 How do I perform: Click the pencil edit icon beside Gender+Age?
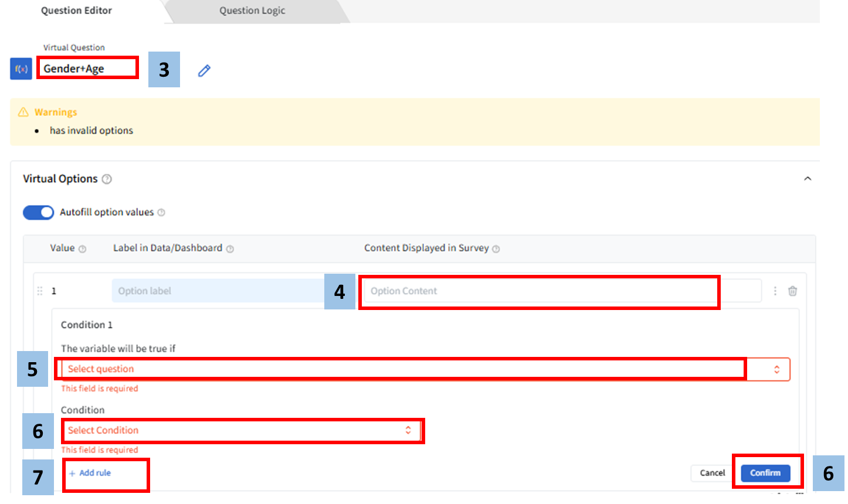point(204,71)
